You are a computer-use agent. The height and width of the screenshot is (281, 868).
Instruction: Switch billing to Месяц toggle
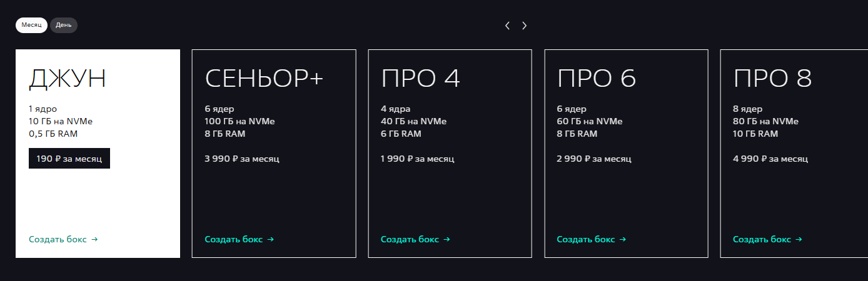[31, 25]
